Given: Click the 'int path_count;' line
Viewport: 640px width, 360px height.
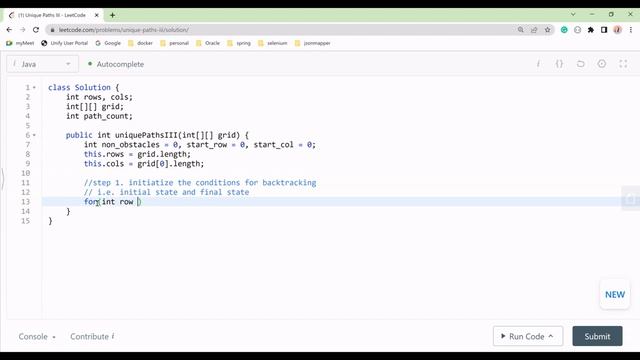Looking at the screenshot, I should (x=99, y=116).
